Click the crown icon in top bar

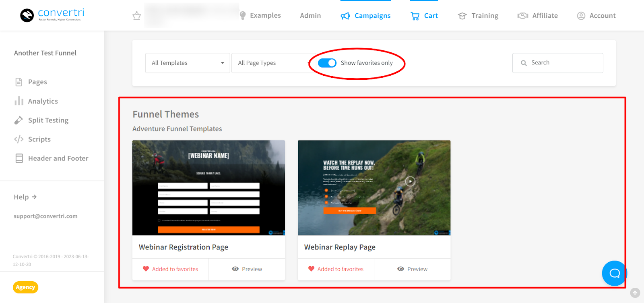click(x=136, y=16)
